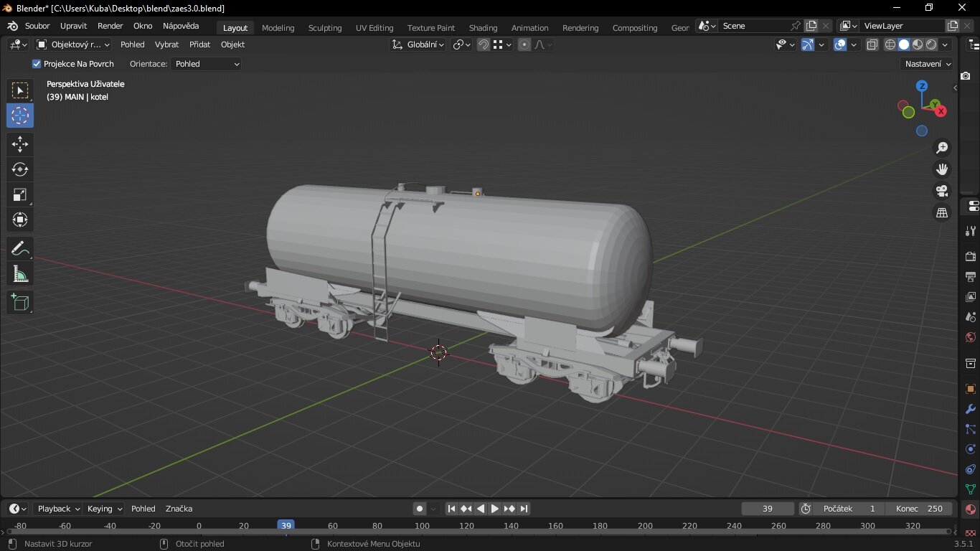Switch to camera view icon

942,191
